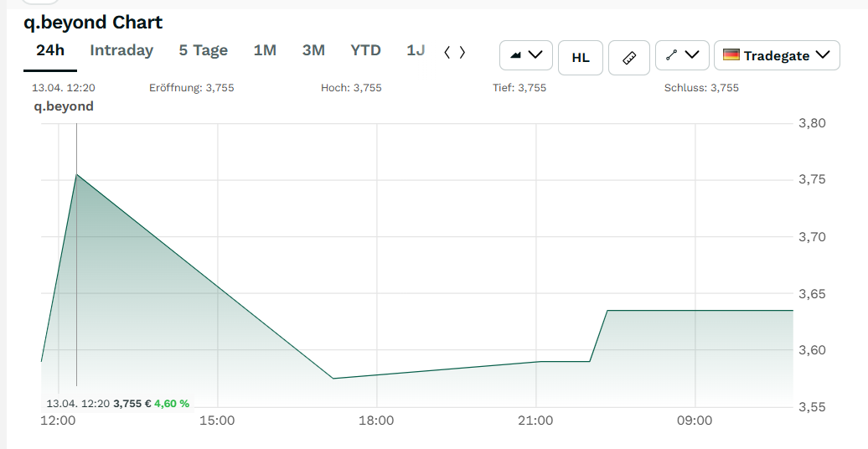The image size is (868, 449).
Task: Toggle the HL high/low indicator
Action: pyautogui.click(x=580, y=57)
